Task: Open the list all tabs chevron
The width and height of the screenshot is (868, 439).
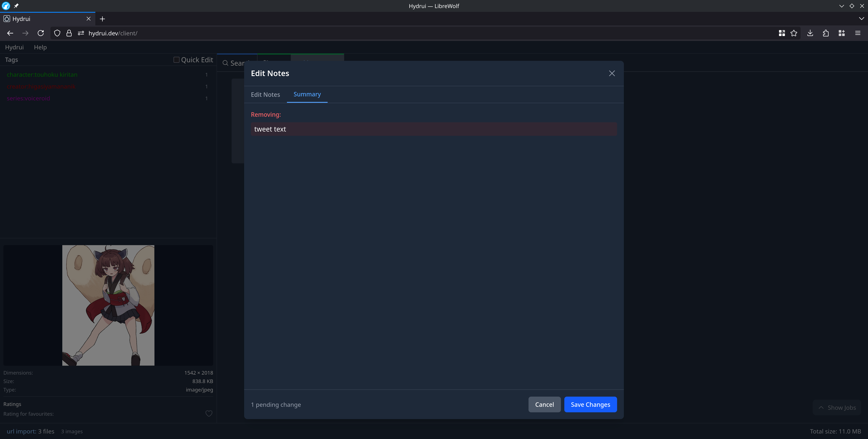Action: tap(861, 18)
